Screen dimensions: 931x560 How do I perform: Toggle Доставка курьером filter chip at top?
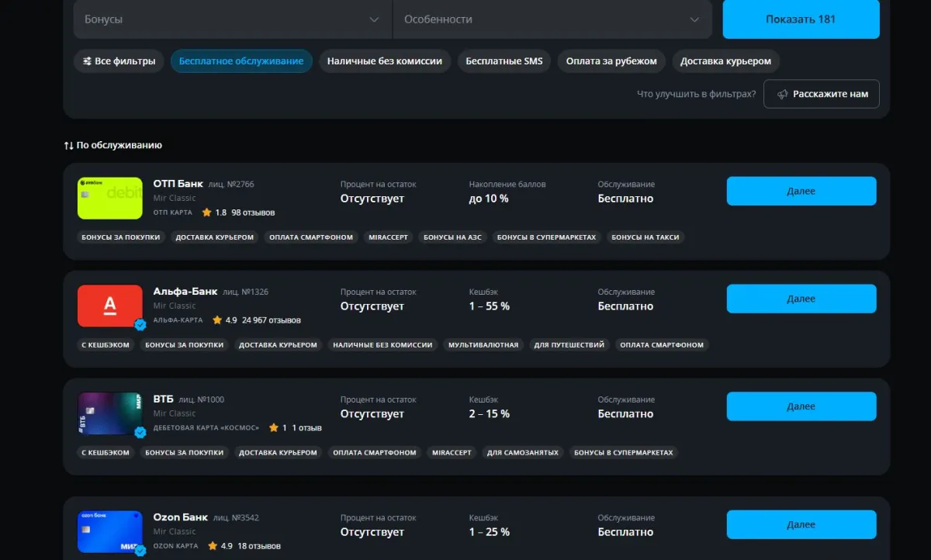726,61
